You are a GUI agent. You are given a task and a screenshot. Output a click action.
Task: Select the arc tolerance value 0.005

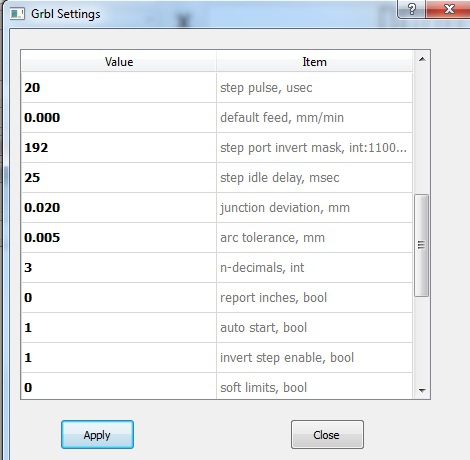point(119,238)
